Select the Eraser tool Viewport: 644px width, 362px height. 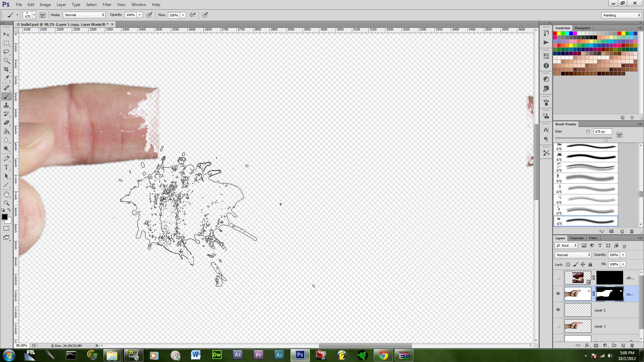[6, 123]
